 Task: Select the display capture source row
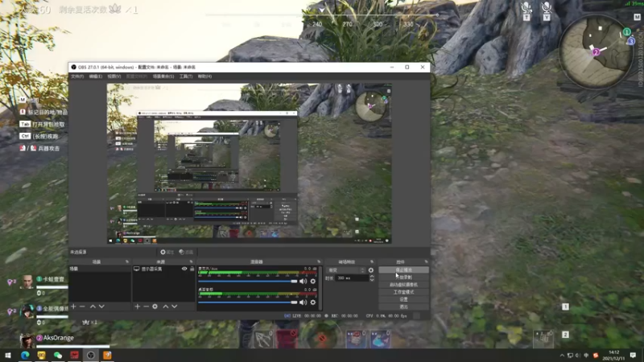163,269
